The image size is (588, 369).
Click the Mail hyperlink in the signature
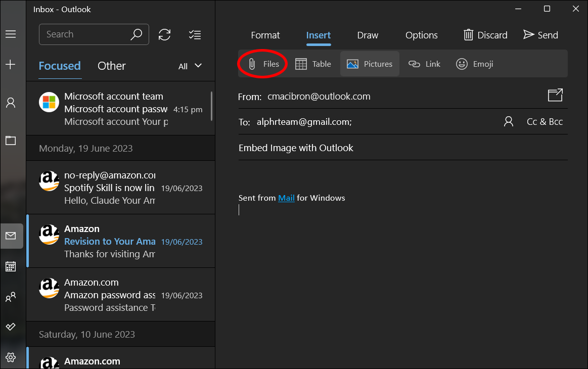[286, 198]
